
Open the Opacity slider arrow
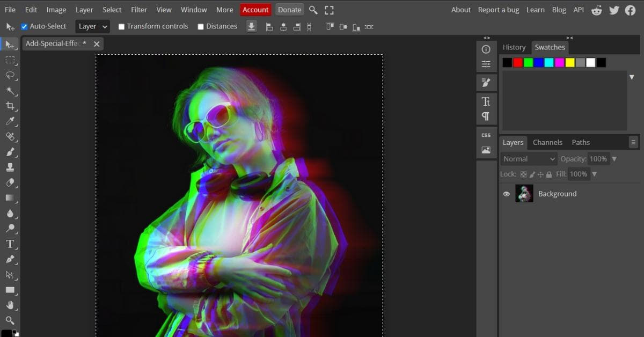[x=614, y=159]
